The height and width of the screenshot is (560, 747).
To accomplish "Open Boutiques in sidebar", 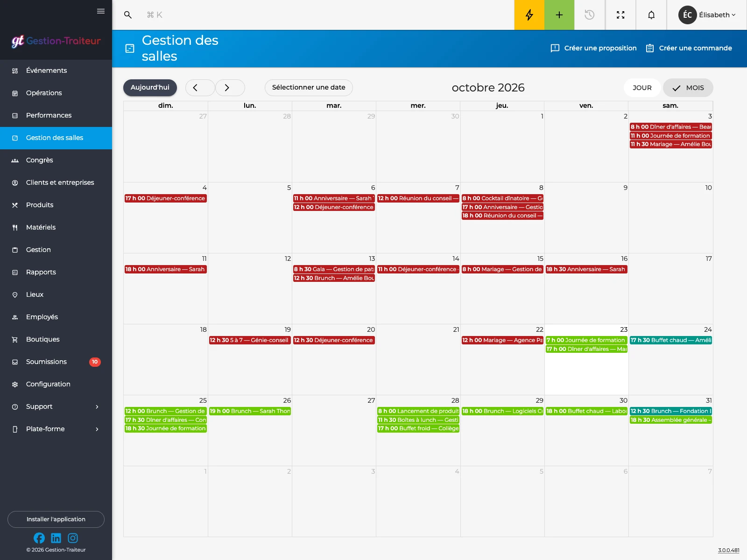I will [56, 339].
